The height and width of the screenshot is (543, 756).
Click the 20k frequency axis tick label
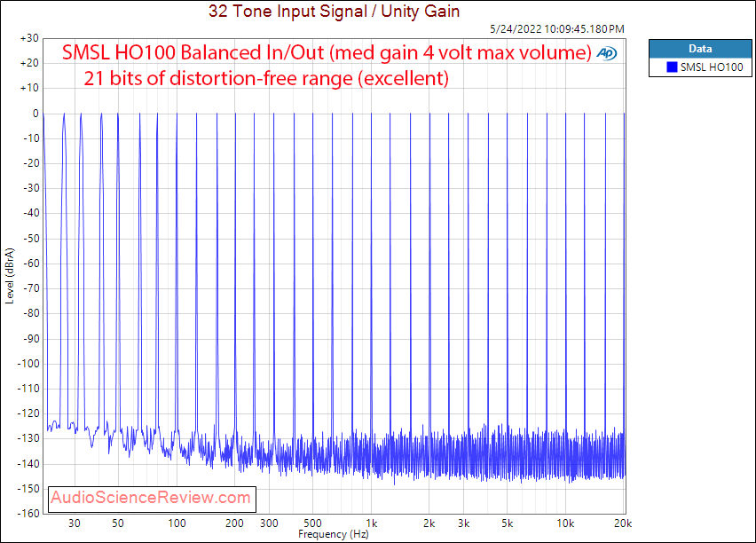[623, 523]
